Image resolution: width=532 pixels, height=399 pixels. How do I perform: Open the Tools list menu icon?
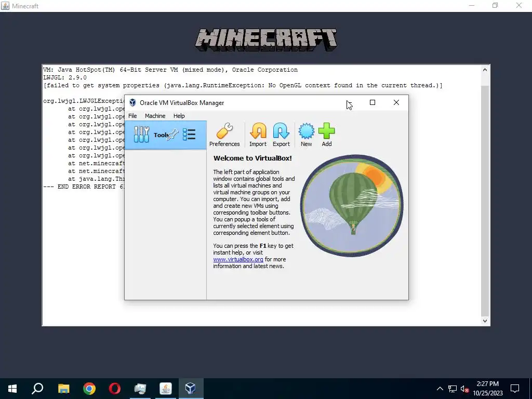[189, 135]
